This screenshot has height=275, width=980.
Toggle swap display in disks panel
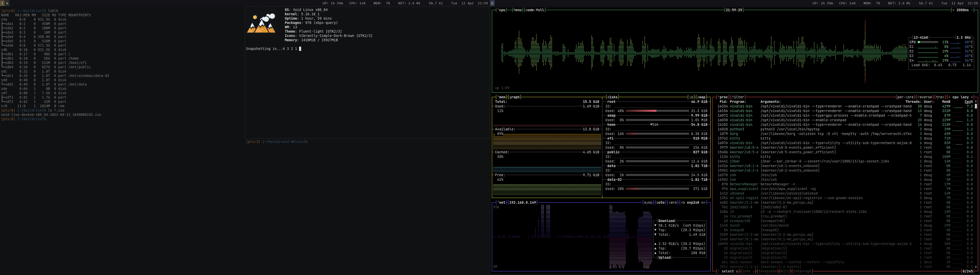pos(701,97)
